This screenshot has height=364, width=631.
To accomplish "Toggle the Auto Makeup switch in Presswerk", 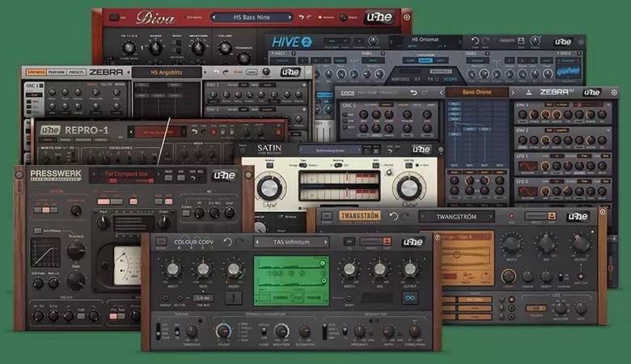I will point(37,231).
